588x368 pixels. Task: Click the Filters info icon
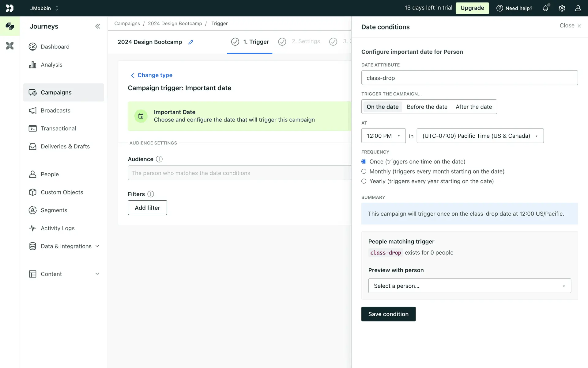[x=151, y=194]
